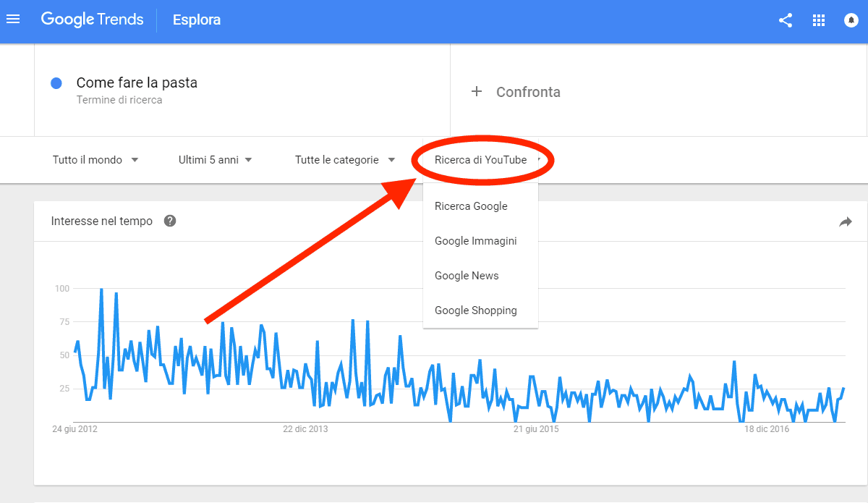The height and width of the screenshot is (503, 868).
Task: Choose Google Immagini as the search source
Action: (475, 241)
